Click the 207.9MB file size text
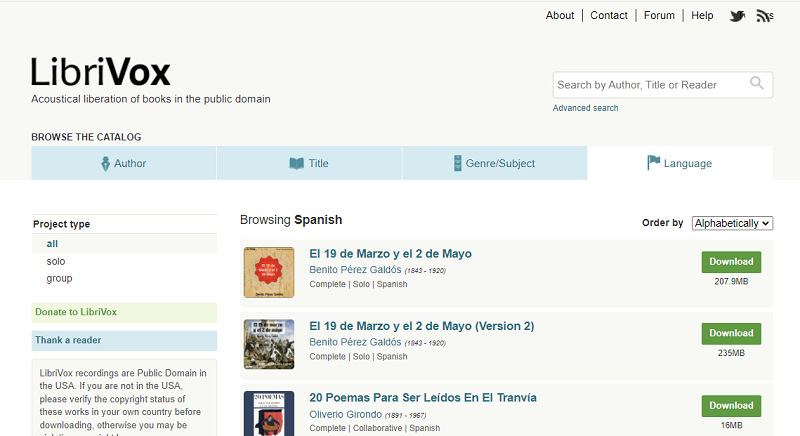 (x=731, y=281)
